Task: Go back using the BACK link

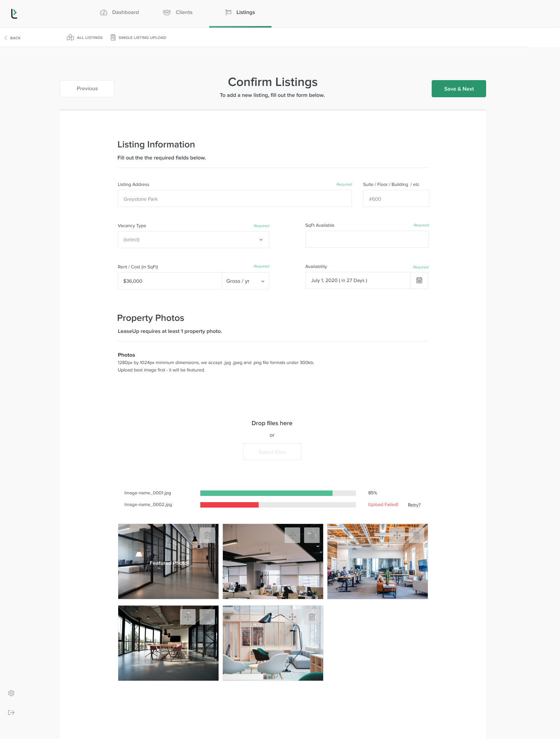Action: pos(12,38)
